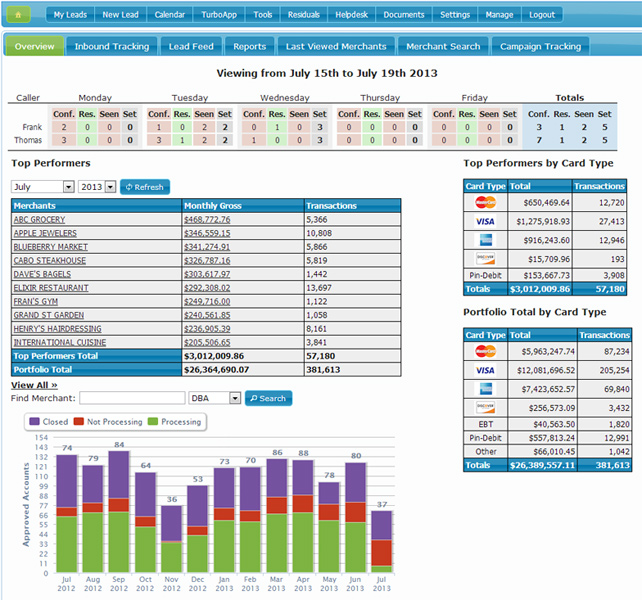Click American Express icon in Top Performers card table
The height and width of the screenshot is (600, 642).
[x=486, y=240]
